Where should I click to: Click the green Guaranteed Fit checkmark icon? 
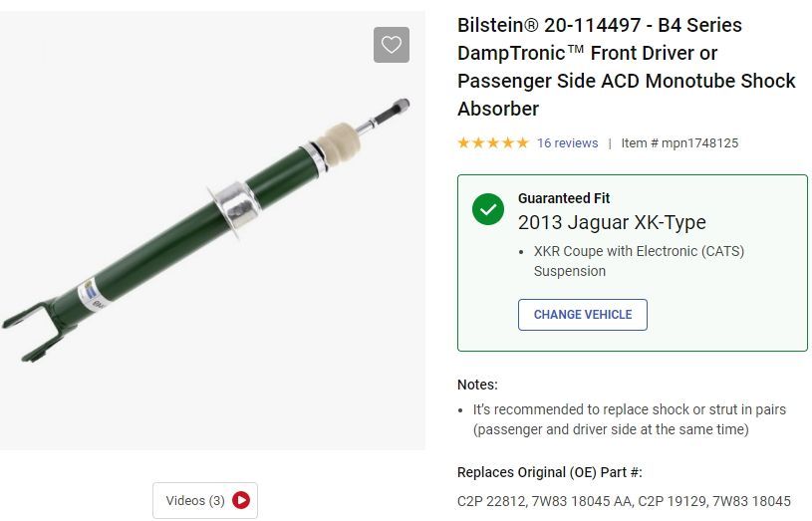click(x=488, y=209)
